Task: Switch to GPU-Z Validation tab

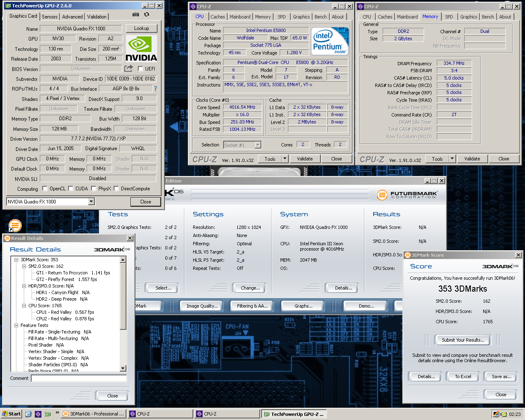Action: (97, 17)
